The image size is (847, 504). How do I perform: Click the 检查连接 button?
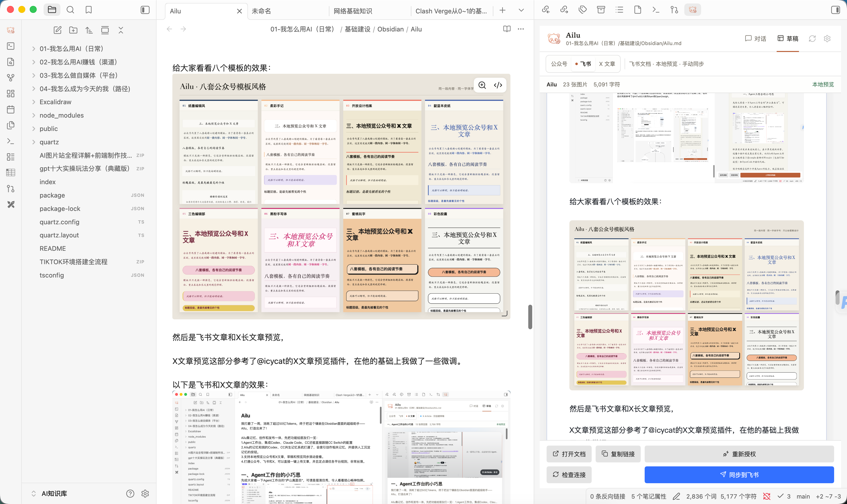coord(569,475)
